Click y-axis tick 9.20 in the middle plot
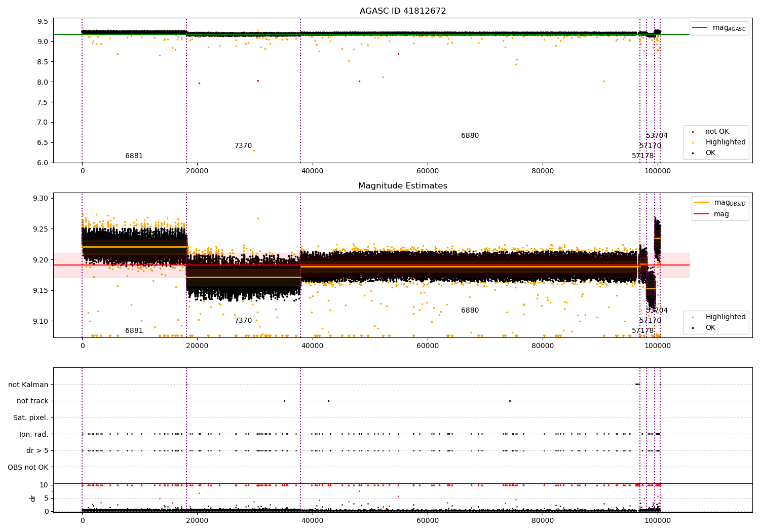 (x=41, y=260)
